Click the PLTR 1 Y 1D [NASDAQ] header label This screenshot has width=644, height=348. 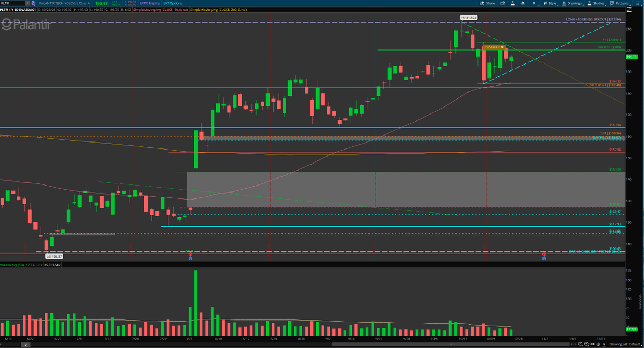tap(19, 10)
